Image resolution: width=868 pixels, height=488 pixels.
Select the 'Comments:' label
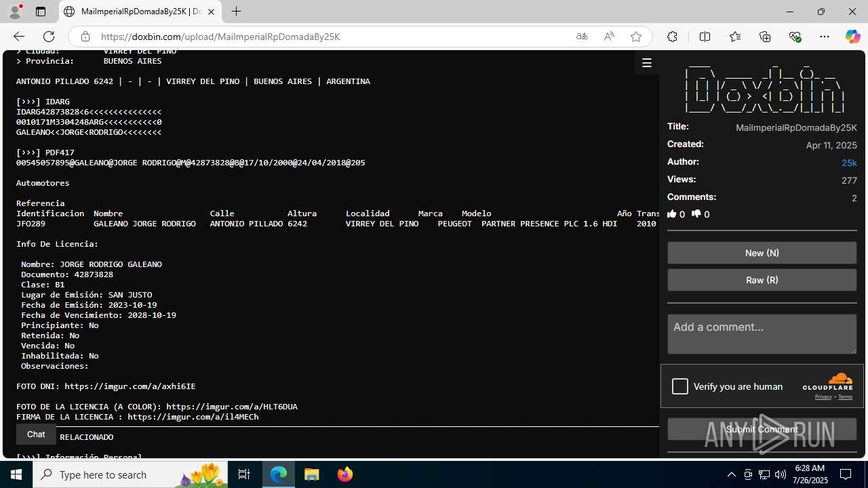coord(692,197)
